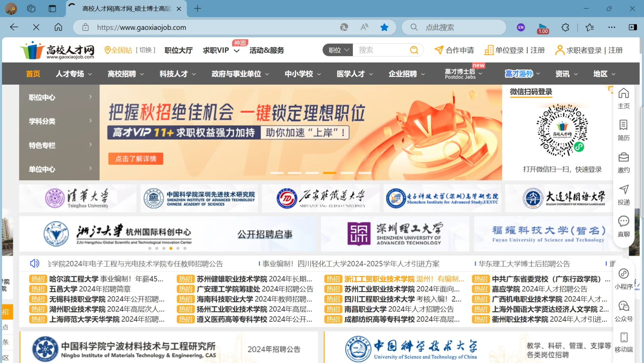Open Tsinghua University logo thumbnail
This screenshot has width=644, height=363.
[78, 198]
